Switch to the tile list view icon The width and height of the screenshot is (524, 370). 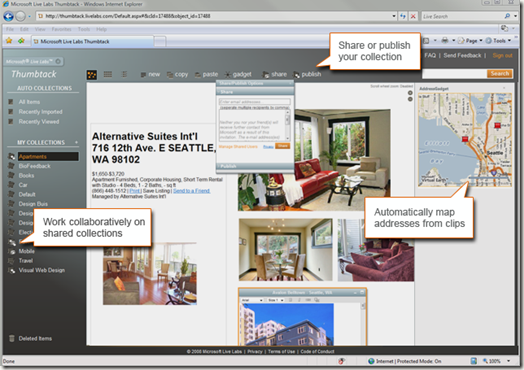(108, 74)
